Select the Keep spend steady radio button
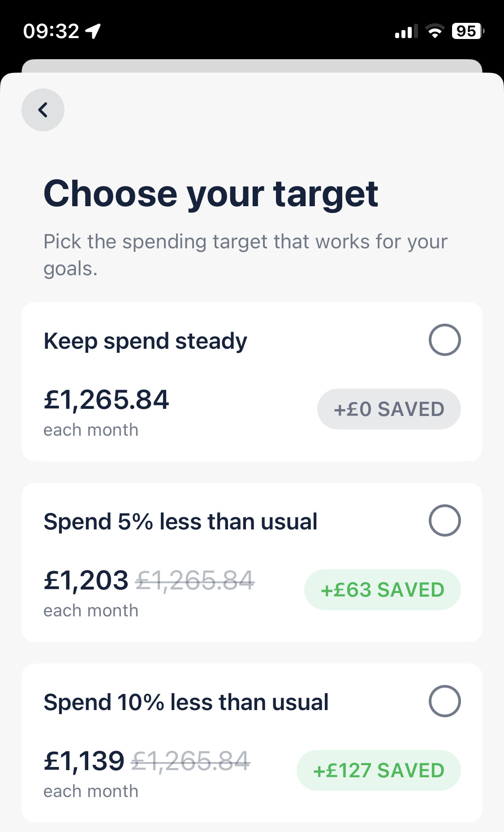 point(444,340)
